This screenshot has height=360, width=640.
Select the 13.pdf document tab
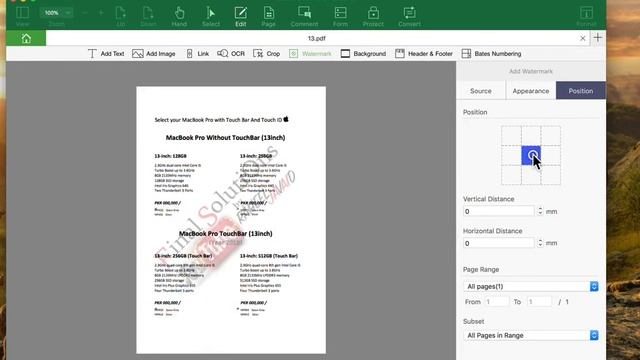(x=316, y=38)
